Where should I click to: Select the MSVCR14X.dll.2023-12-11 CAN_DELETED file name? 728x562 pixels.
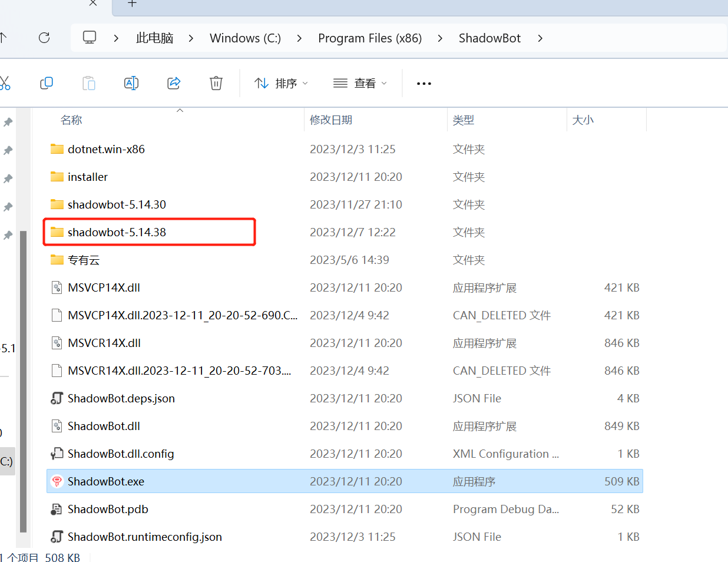[x=180, y=371]
